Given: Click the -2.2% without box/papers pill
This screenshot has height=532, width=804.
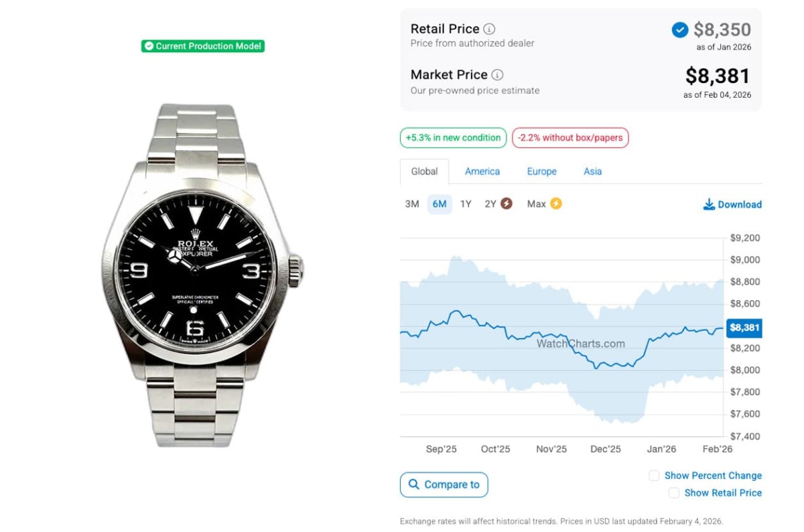Looking at the screenshot, I should (570, 138).
